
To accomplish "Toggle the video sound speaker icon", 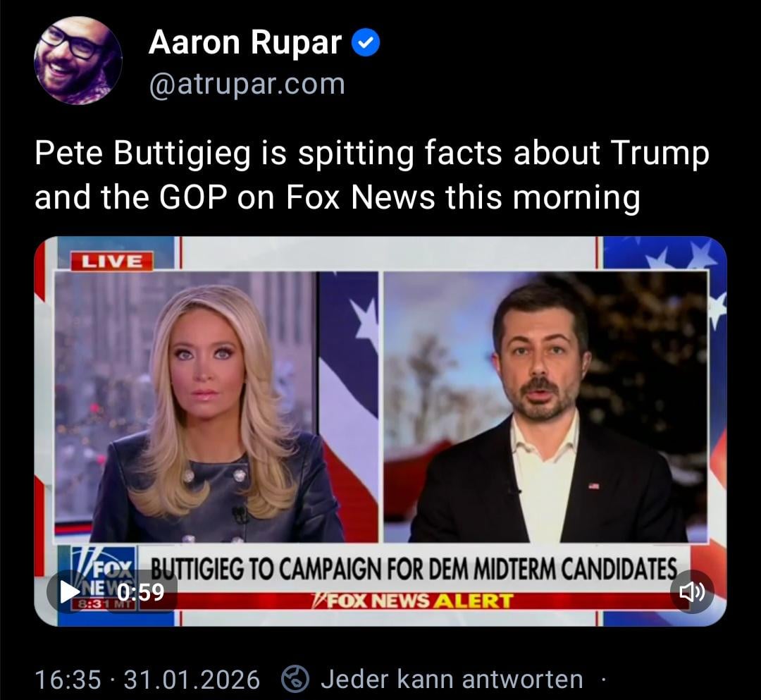I will [x=692, y=591].
